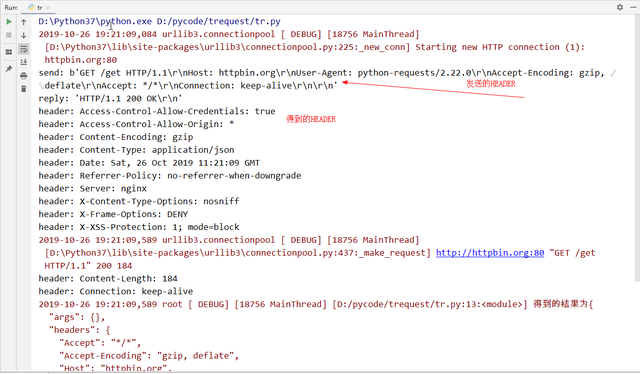
Task: Click the 'header: Content-Type: application/json' line
Action: (136, 150)
